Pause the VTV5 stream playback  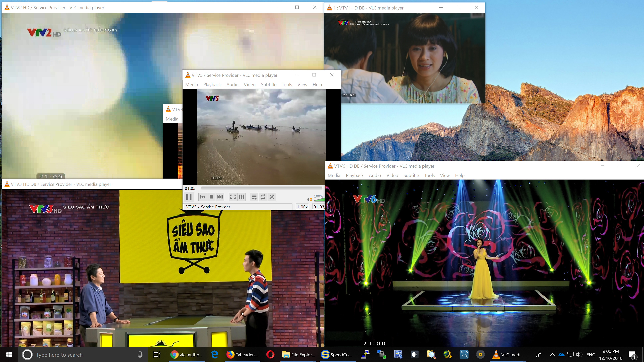coord(189,197)
